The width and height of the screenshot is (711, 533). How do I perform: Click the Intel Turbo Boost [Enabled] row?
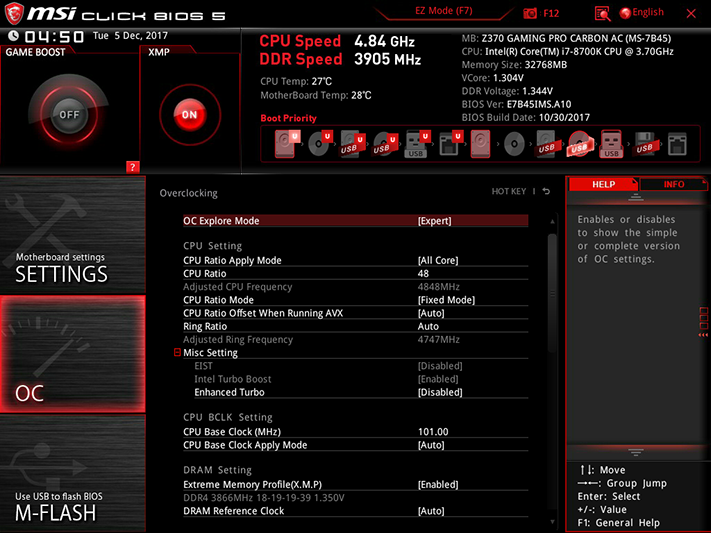point(361,379)
